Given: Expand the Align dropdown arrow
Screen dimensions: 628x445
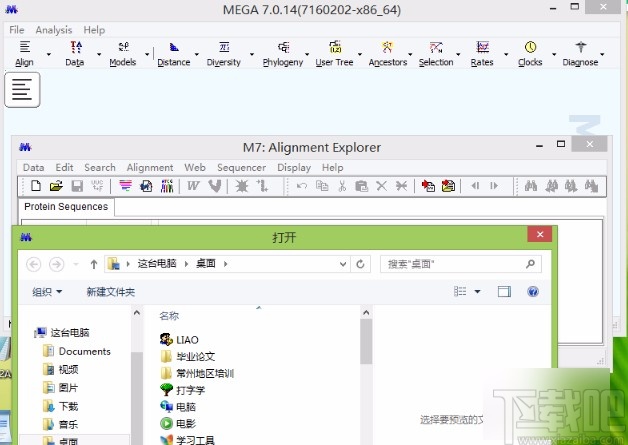Looking at the screenshot, I should coord(49,54).
